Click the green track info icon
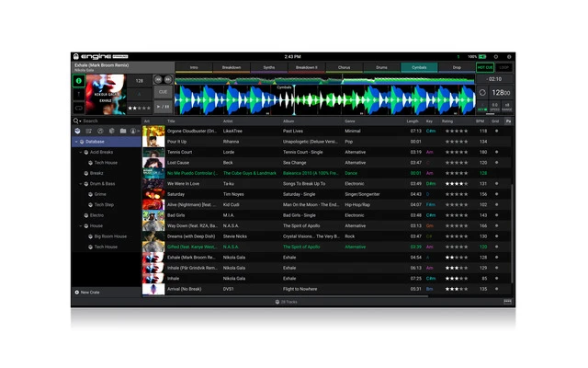 [x=79, y=81]
